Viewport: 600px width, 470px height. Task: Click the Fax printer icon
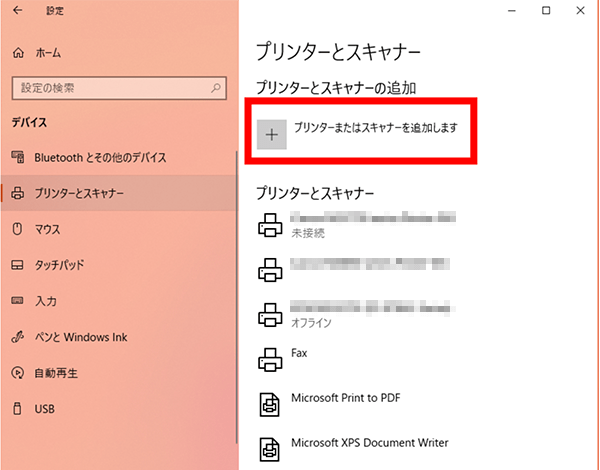point(270,359)
